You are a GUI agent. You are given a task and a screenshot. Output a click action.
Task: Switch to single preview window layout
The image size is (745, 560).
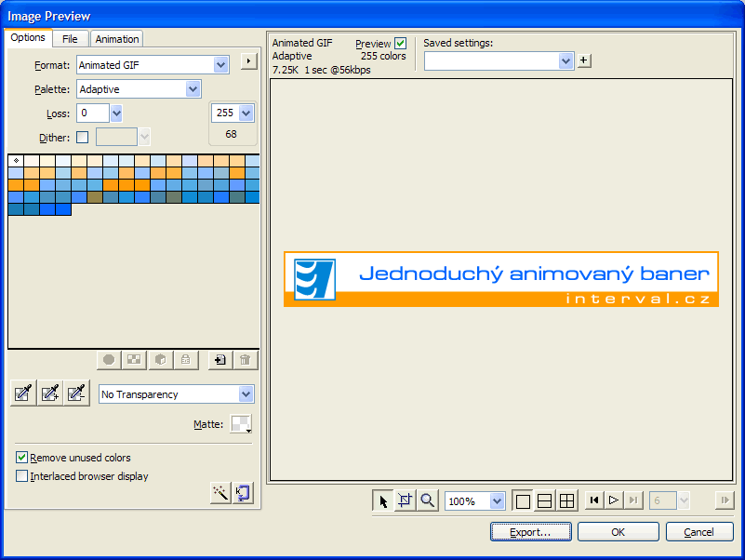click(x=523, y=501)
